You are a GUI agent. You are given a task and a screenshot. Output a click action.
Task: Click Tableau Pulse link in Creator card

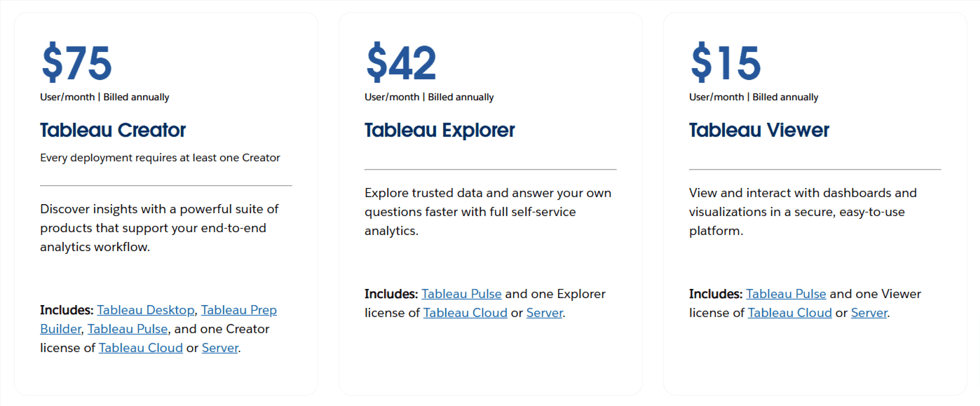point(127,328)
